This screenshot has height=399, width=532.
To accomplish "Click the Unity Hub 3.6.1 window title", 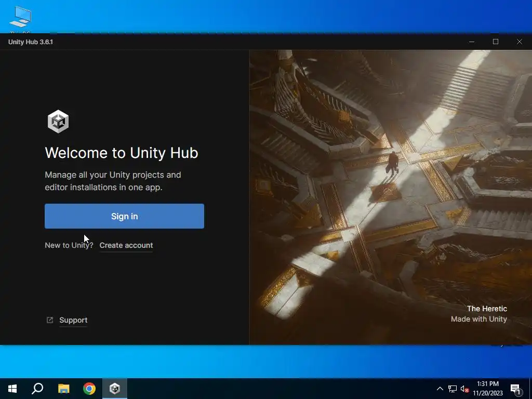I will point(31,42).
